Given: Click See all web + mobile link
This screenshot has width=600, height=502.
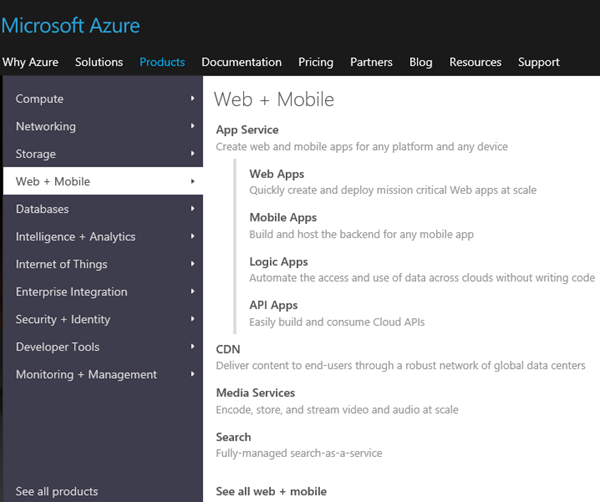Looking at the screenshot, I should coord(271,491).
